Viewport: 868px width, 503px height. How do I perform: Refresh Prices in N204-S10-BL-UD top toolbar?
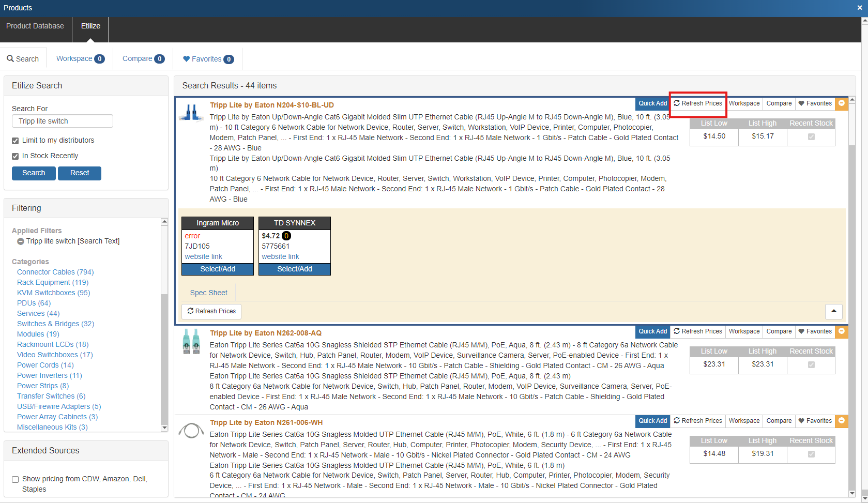pyautogui.click(x=698, y=103)
